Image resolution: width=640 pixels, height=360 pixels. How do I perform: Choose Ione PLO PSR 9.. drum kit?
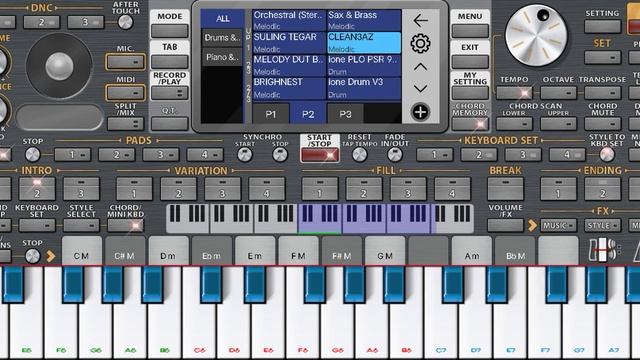(364, 65)
